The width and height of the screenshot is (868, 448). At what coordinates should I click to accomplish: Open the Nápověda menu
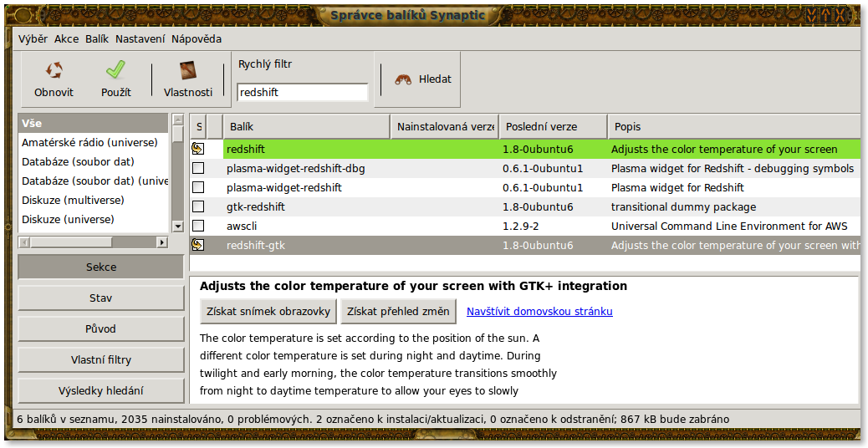click(197, 38)
